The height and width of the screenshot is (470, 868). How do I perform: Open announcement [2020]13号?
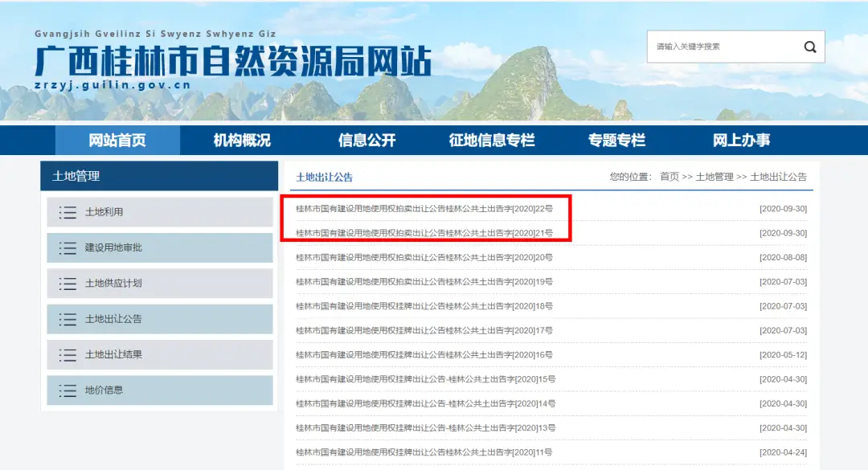pos(426,428)
